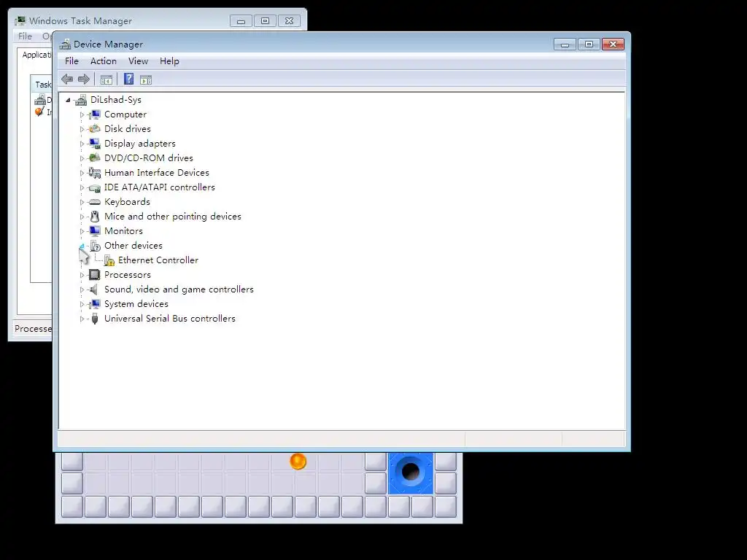Click the orange ball in the game

[x=298, y=461]
